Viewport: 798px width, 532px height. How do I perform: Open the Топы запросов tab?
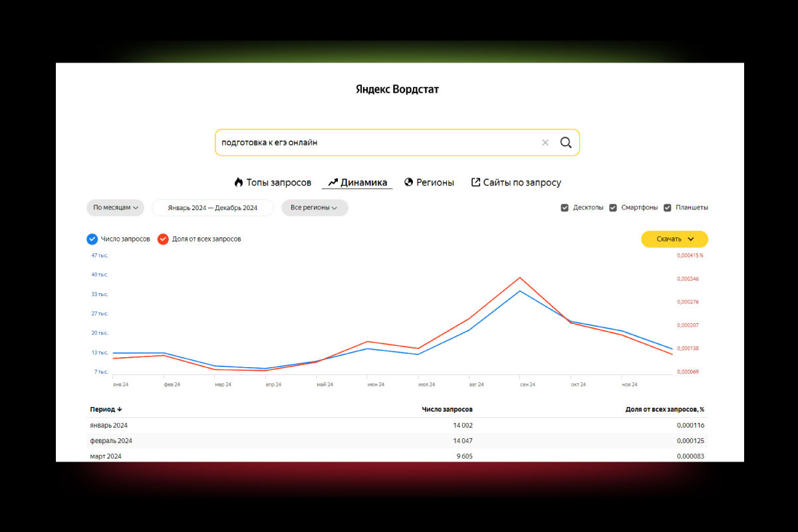(x=273, y=182)
